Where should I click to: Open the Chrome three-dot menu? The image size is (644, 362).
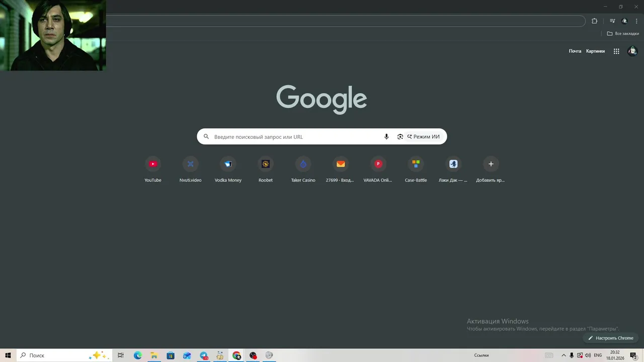[x=636, y=21]
